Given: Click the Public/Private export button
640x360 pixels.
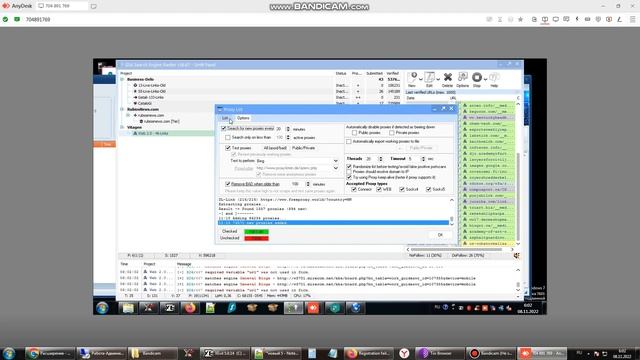Looking at the screenshot, I should (x=421, y=148).
